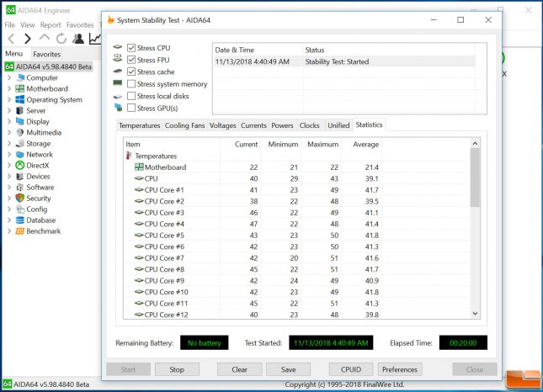The width and height of the screenshot is (543, 392).
Task: Select the Display monitor icon
Action: point(20,121)
